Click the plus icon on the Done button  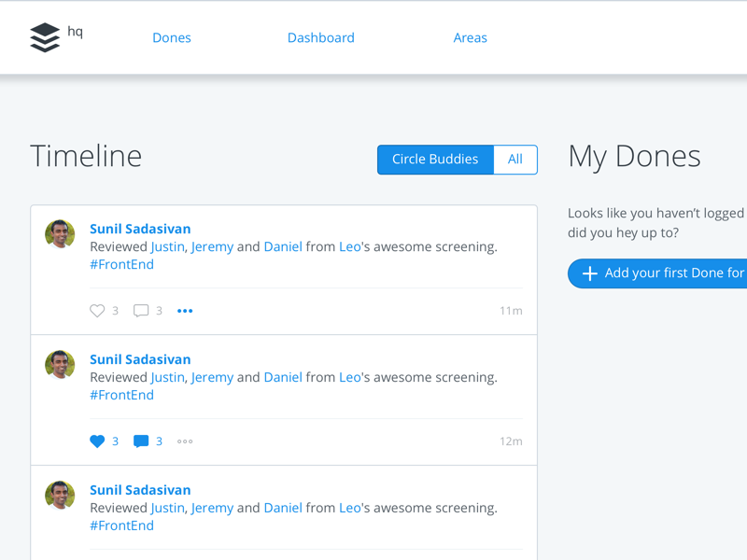(590, 273)
